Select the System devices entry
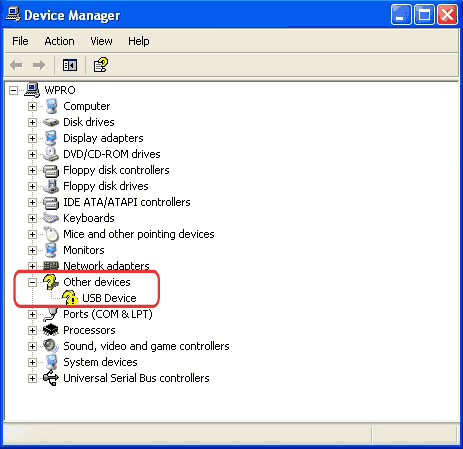Viewport: 463px width, 449px height. [x=100, y=362]
